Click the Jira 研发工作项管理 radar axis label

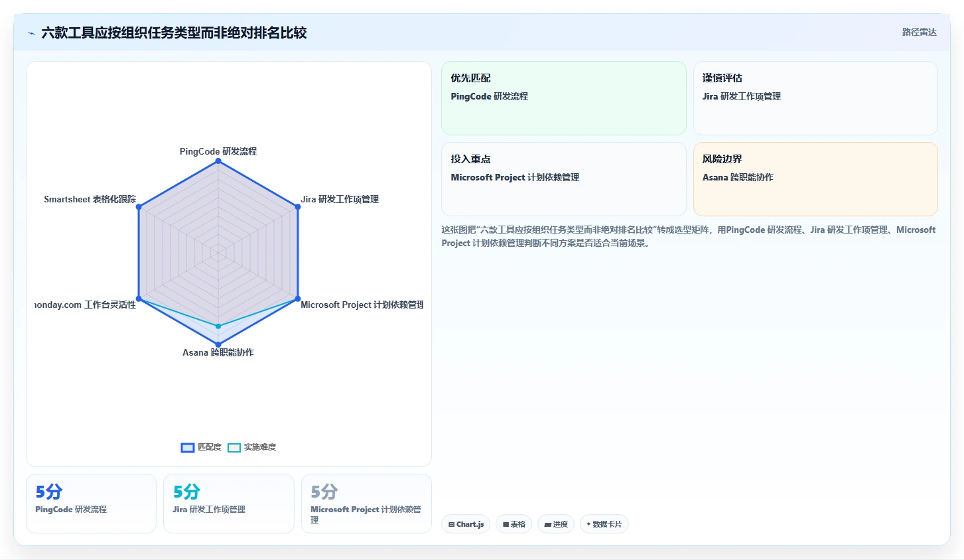tap(340, 199)
